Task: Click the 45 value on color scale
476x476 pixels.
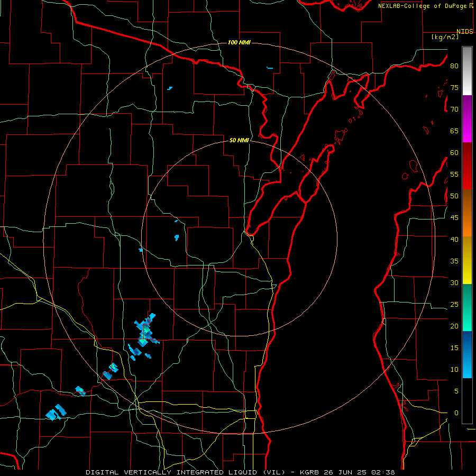Action: (x=454, y=218)
